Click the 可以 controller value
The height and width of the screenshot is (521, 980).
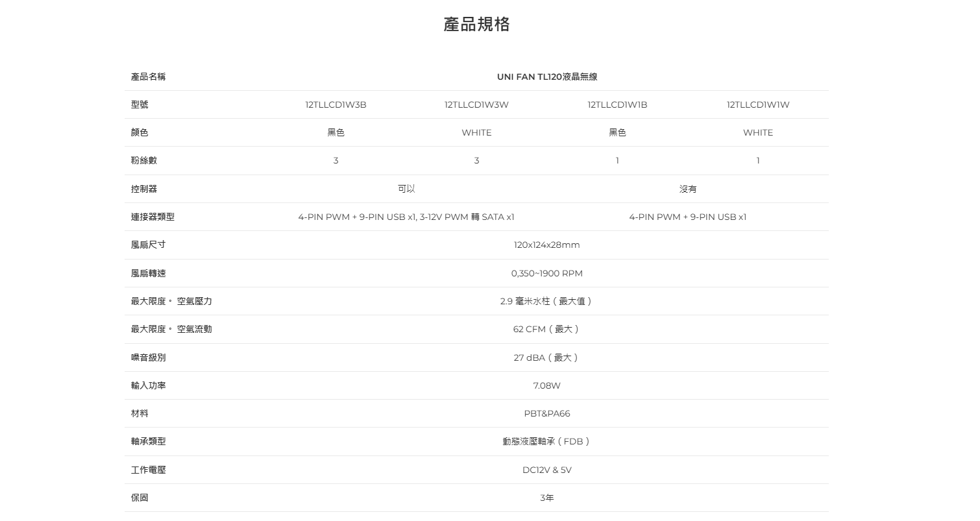(x=406, y=189)
